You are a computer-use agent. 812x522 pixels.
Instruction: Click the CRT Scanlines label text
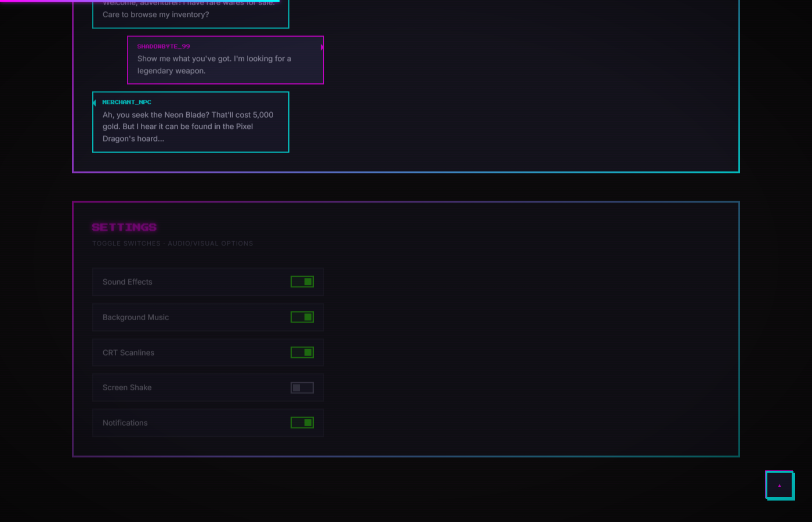click(128, 353)
